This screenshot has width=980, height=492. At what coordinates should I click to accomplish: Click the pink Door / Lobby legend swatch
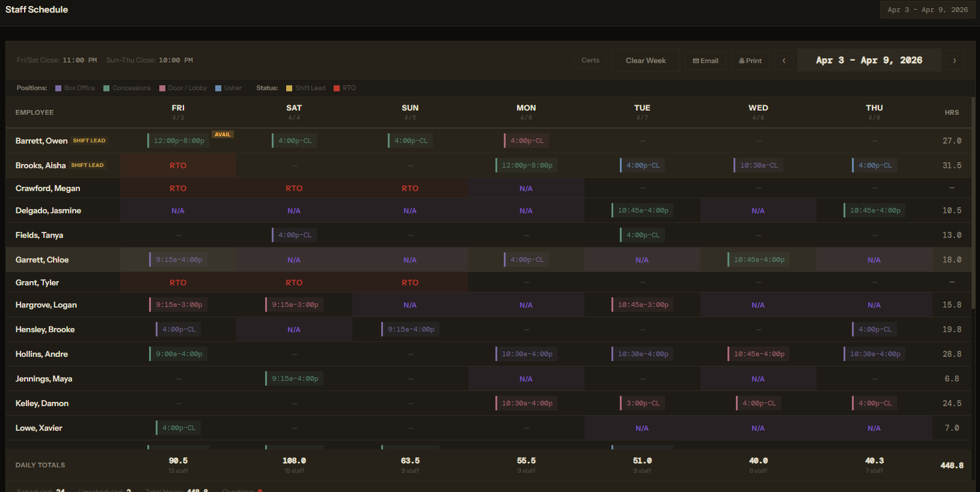(x=162, y=88)
